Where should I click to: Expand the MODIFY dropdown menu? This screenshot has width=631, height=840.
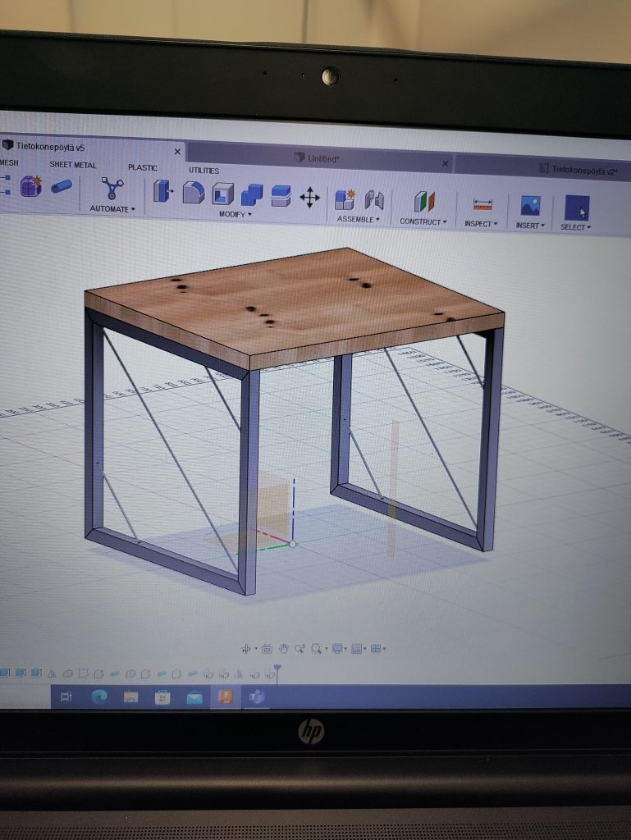235,214
